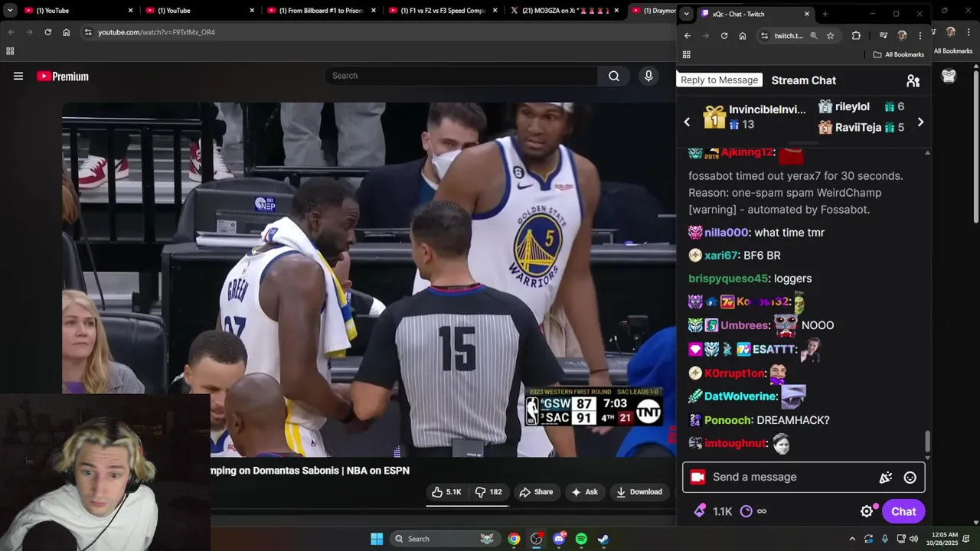Open the chat community users list
The width and height of the screenshot is (980, 551).
point(913,80)
